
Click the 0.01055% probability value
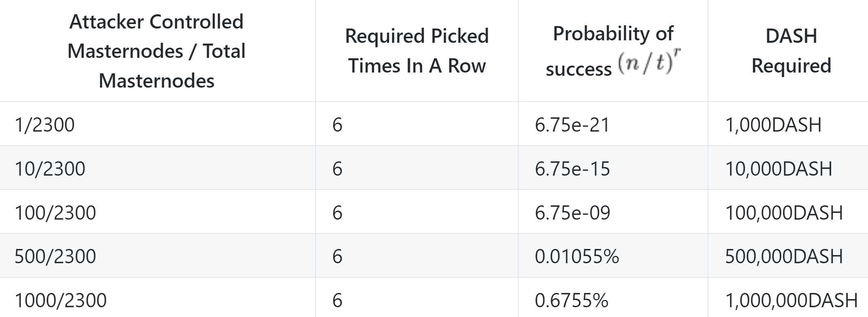point(576,256)
